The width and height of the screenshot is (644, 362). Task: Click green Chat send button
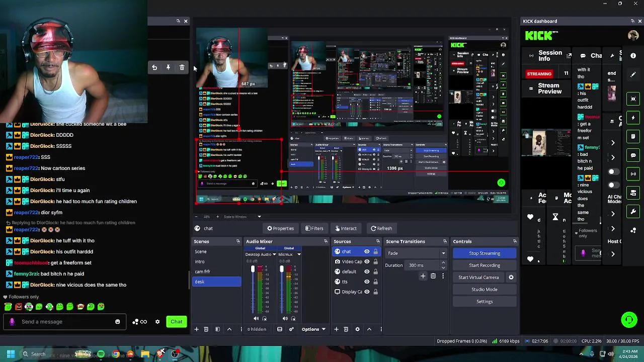coord(177,322)
